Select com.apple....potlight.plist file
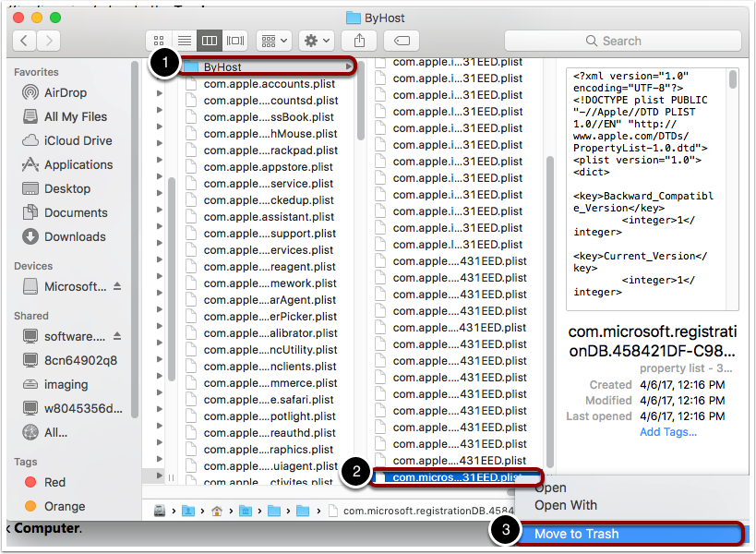The height and width of the screenshot is (554, 756). tap(270, 416)
